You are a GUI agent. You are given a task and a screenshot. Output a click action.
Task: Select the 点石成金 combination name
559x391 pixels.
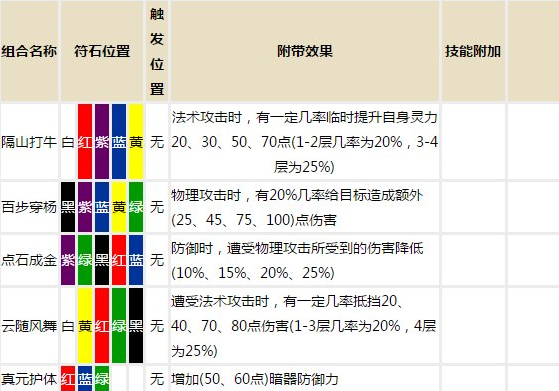pyautogui.click(x=29, y=260)
